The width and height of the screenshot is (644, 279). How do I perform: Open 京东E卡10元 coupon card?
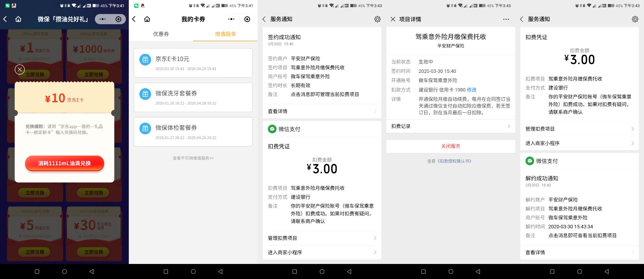coord(193,63)
